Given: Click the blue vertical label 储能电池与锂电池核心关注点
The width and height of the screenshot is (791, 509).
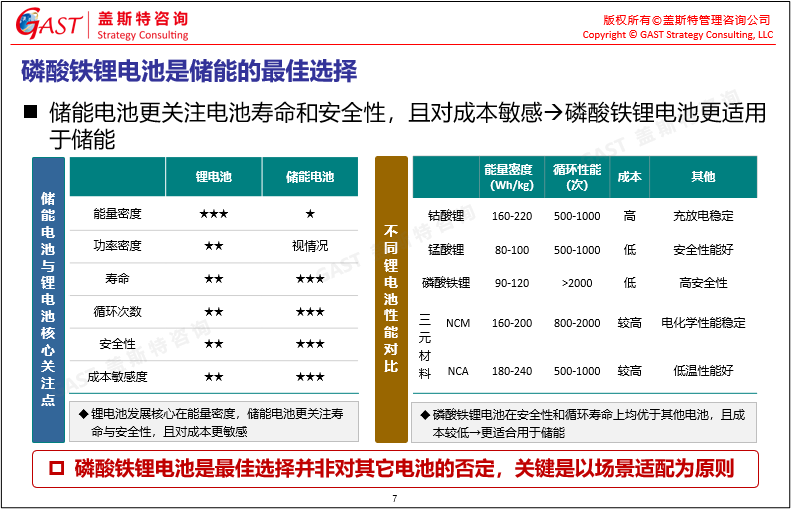Looking at the screenshot, I should pos(48,299).
